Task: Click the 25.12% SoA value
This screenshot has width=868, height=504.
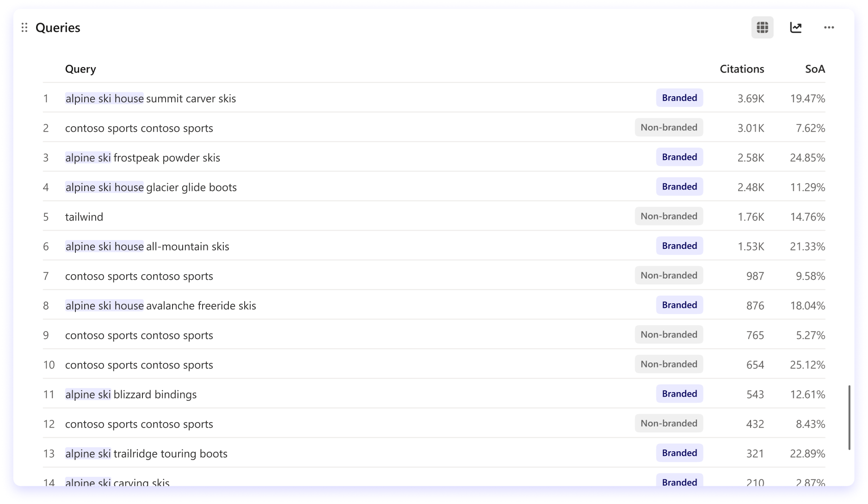Action: 807,365
